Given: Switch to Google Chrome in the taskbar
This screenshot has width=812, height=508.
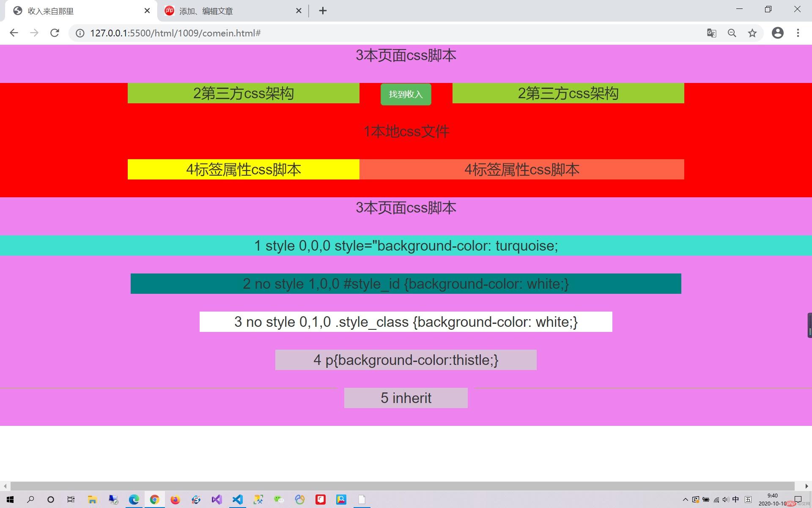Looking at the screenshot, I should tap(154, 500).
